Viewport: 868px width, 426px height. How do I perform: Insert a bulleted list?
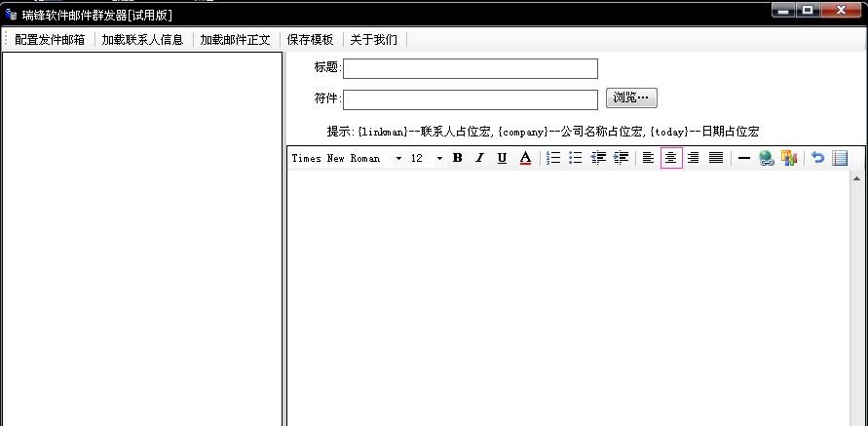point(576,158)
